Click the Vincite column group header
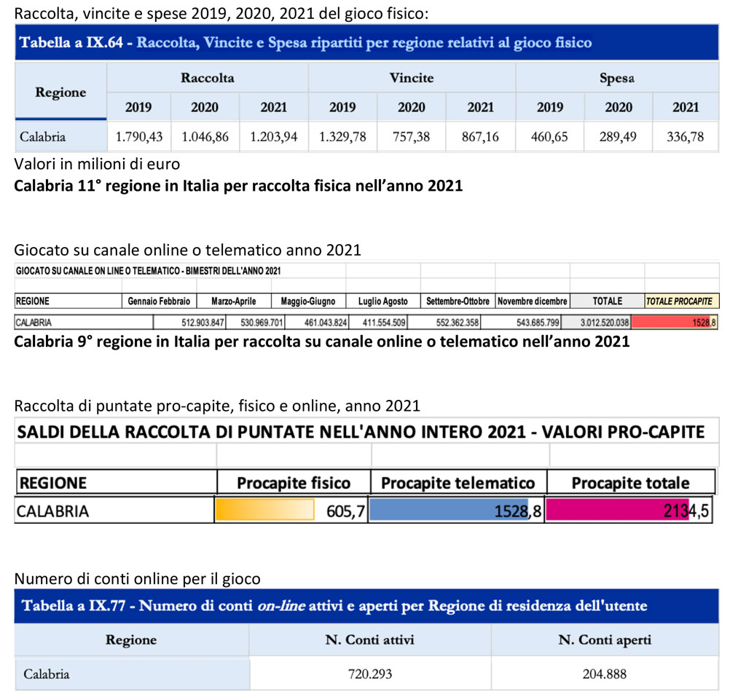The image size is (746, 700). tap(412, 77)
